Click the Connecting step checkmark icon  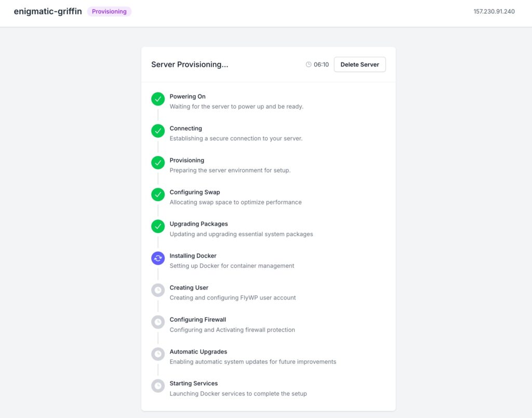point(158,131)
